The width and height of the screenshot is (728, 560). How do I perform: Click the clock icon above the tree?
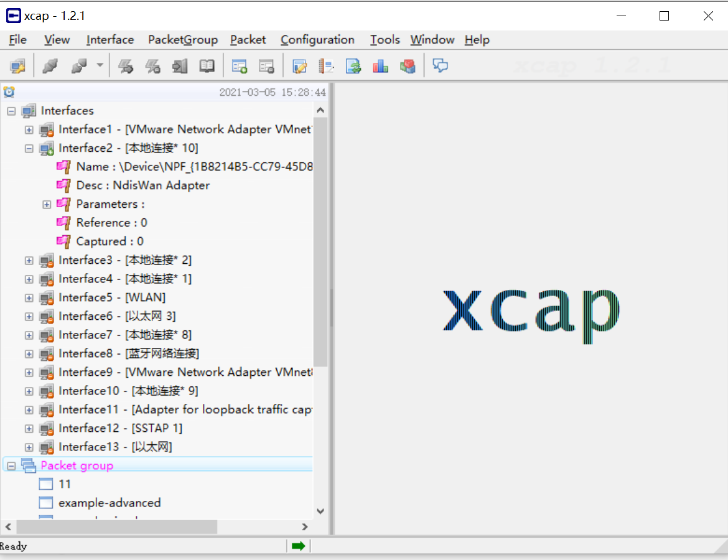[x=9, y=92]
